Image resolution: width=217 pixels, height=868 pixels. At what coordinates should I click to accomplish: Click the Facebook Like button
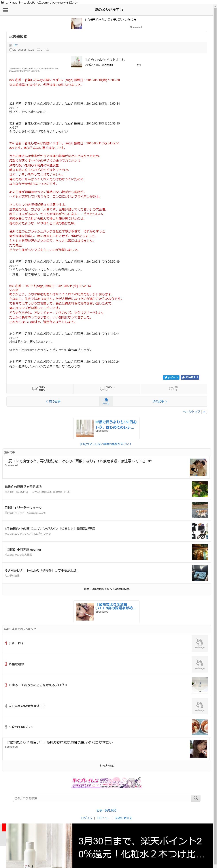[190, 377]
